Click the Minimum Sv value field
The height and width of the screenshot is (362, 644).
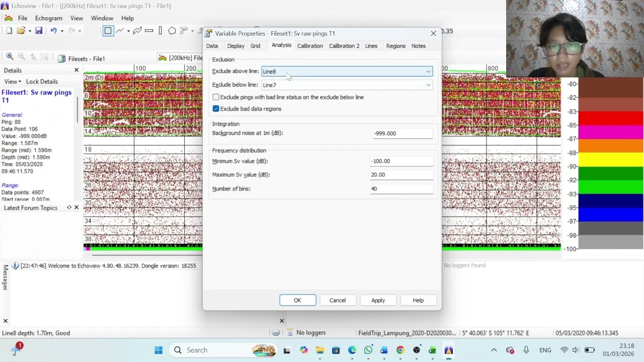pos(401,161)
